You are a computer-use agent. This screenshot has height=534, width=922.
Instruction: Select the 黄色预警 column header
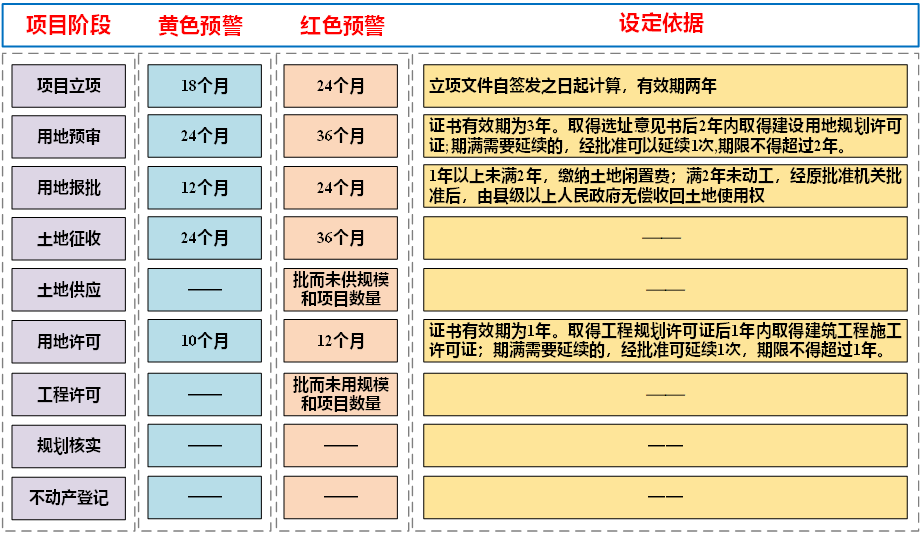click(200, 25)
